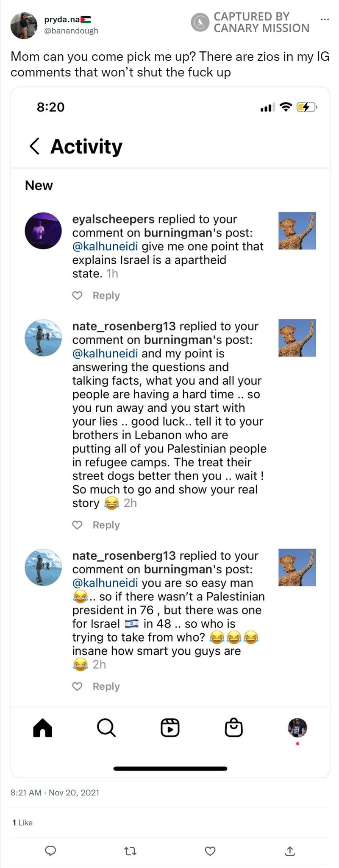Like the tweet with heart icon
The image size is (339, 868).
pos(210,851)
